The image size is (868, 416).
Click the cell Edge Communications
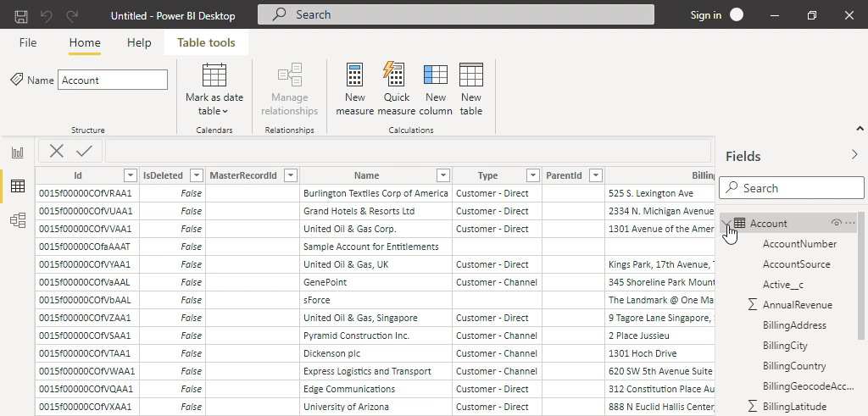click(x=376, y=389)
